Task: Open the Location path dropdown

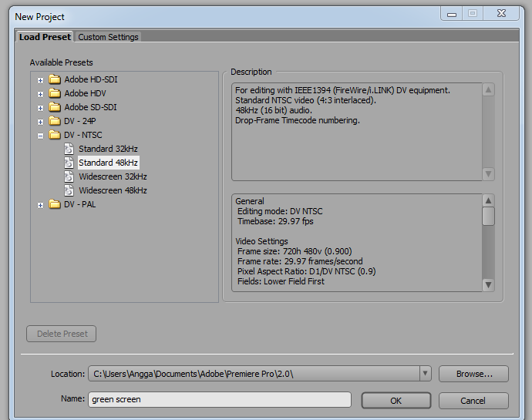Action: 425,374
